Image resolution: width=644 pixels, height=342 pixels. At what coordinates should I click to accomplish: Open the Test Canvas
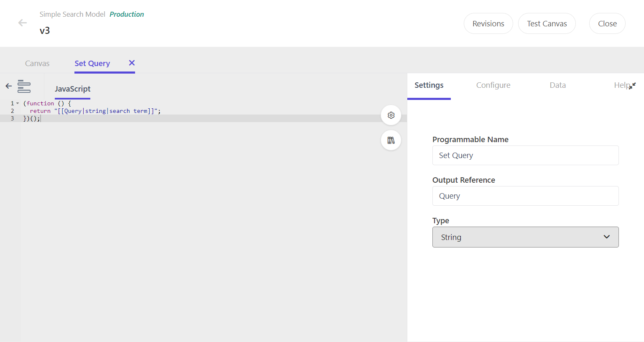(x=547, y=23)
